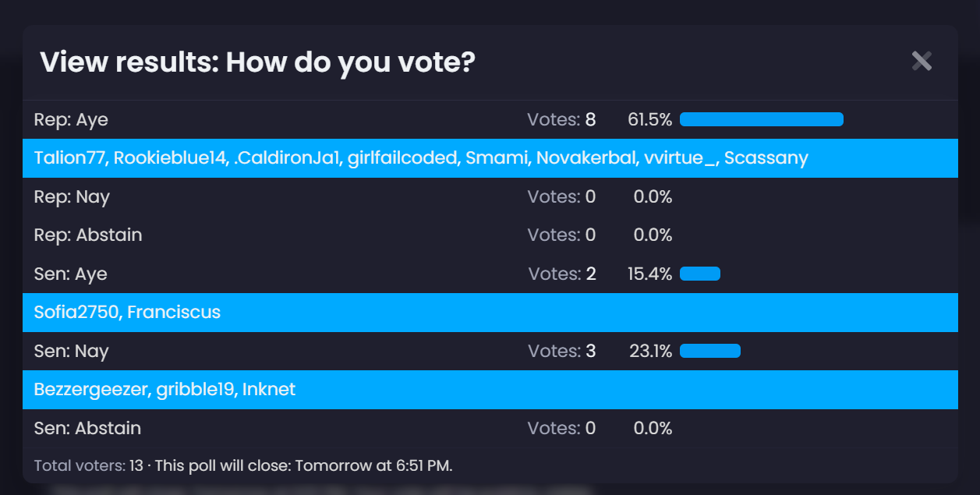Select the Rep: Aye voter names list
Screen dimensions: 980x495
[421, 158]
